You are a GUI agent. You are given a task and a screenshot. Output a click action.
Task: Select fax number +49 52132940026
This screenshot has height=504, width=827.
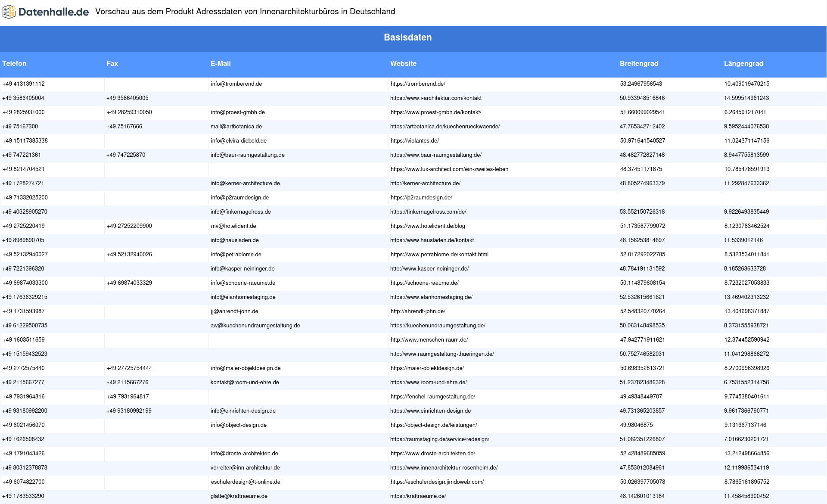[x=129, y=255]
